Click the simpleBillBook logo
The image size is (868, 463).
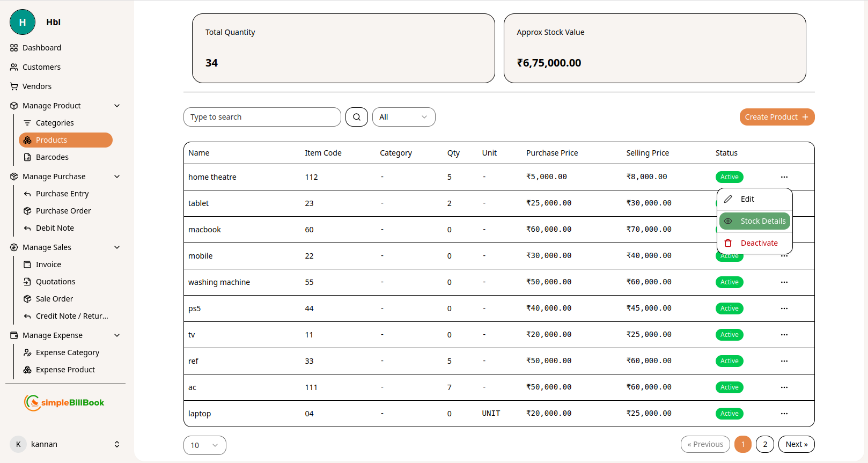(x=64, y=402)
